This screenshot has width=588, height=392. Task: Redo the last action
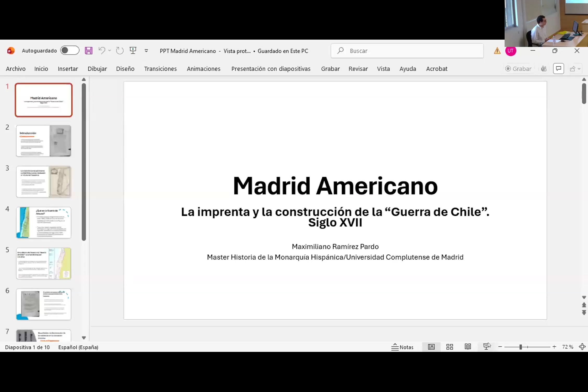click(x=120, y=51)
